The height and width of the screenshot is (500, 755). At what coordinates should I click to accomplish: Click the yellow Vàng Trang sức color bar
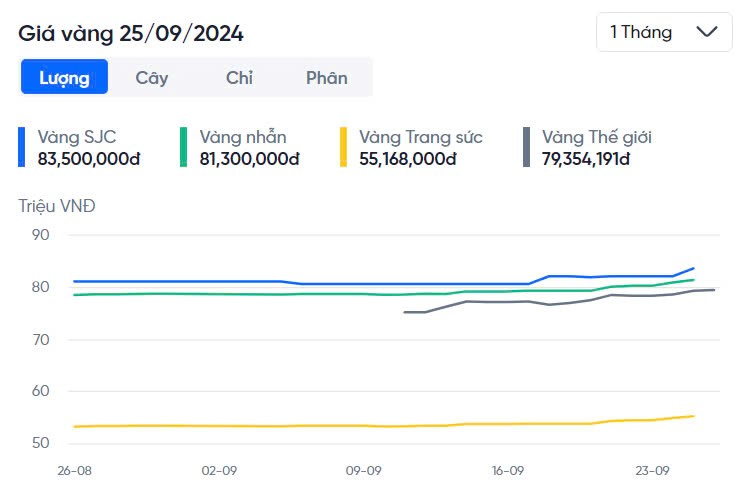coord(344,147)
